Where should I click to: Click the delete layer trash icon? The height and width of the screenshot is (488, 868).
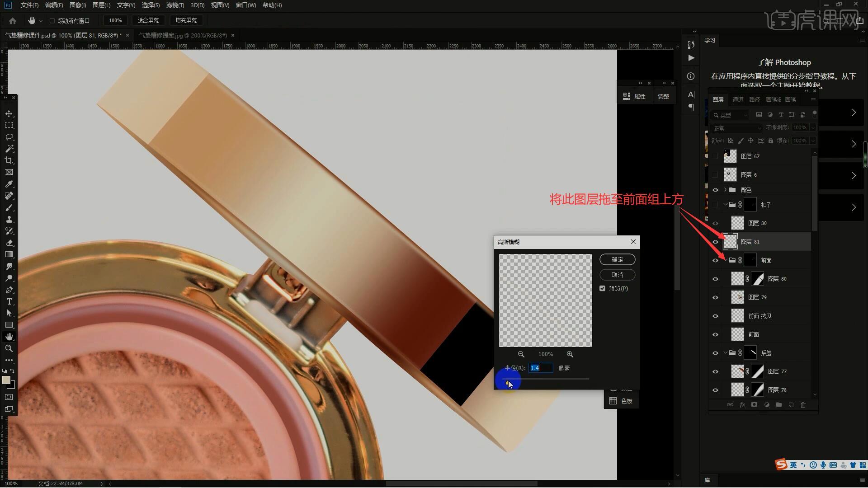(803, 405)
